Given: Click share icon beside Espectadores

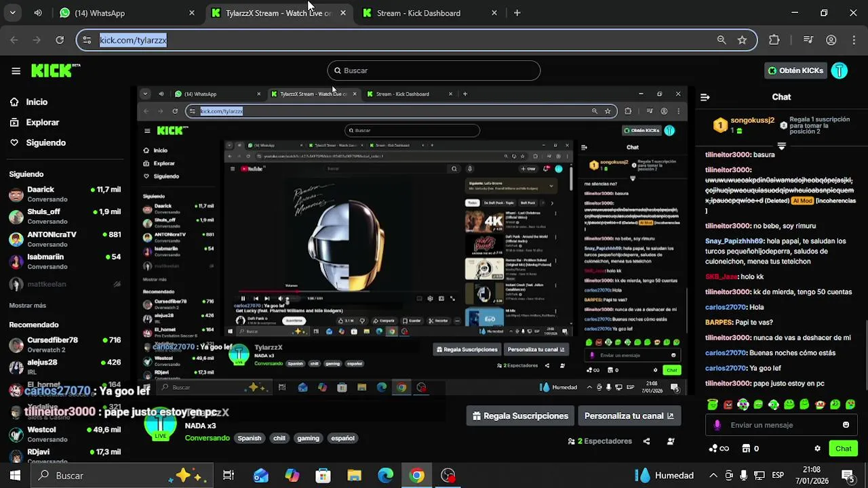Looking at the screenshot, I should coord(646,441).
